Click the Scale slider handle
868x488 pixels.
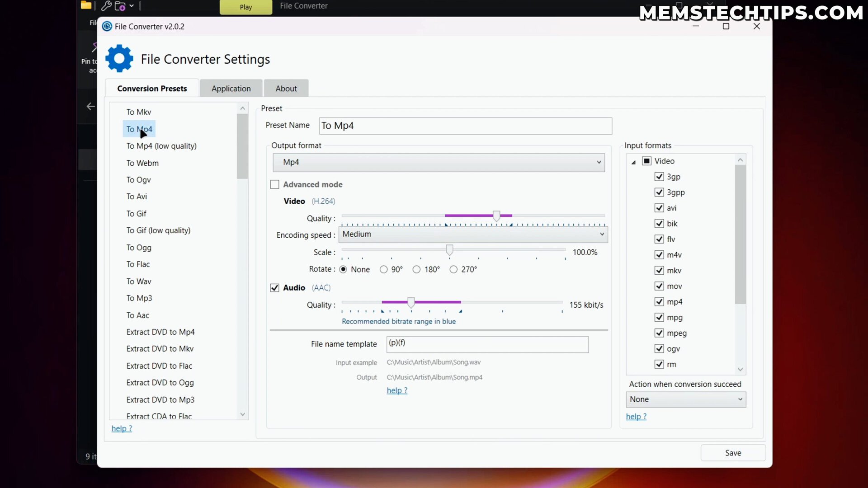click(x=449, y=250)
